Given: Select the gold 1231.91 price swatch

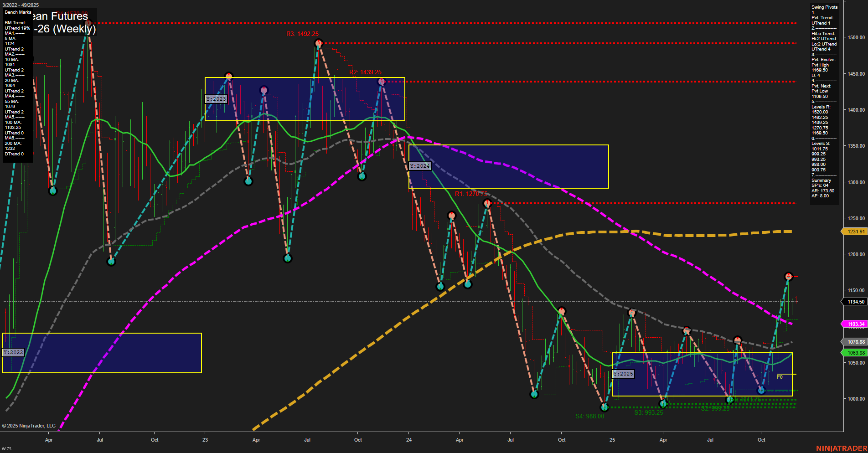Looking at the screenshot, I should tap(855, 232).
